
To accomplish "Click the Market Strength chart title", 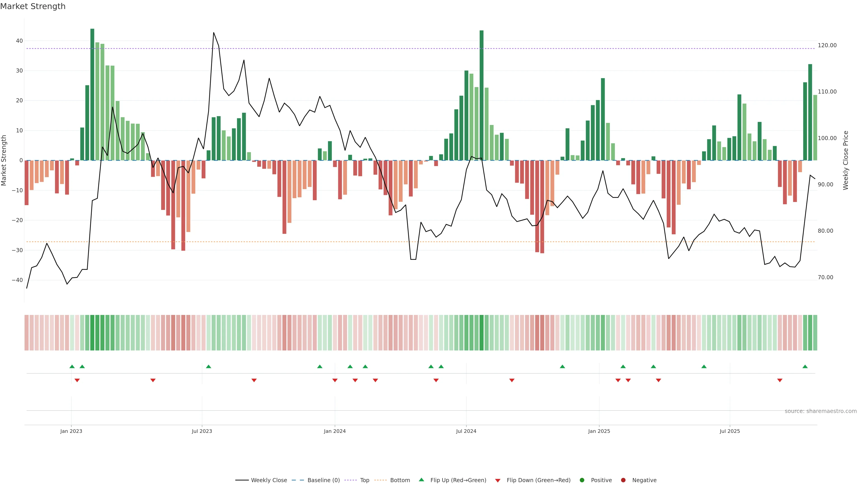I will click(33, 6).
